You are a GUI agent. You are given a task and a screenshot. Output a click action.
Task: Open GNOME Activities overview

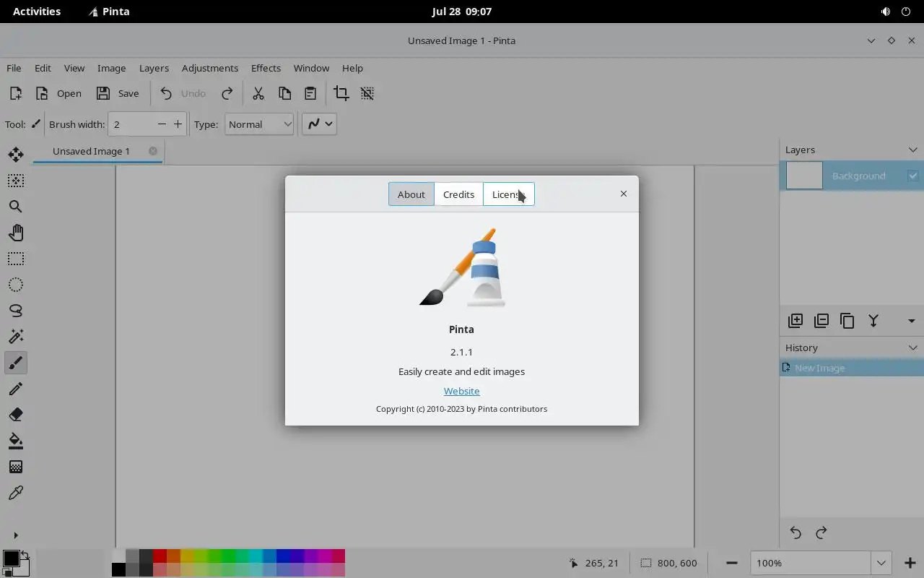click(37, 12)
